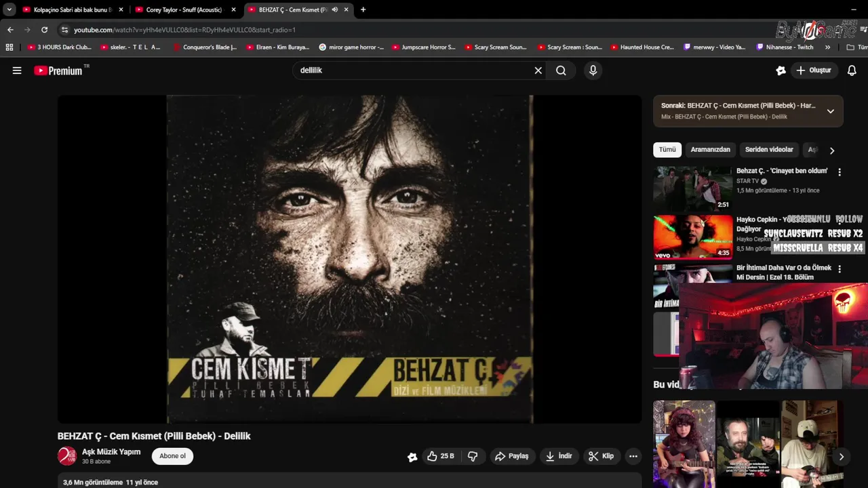Screen dimensions: 868x488
Task: Click the site information icon in address bar
Action: pyautogui.click(x=64, y=30)
